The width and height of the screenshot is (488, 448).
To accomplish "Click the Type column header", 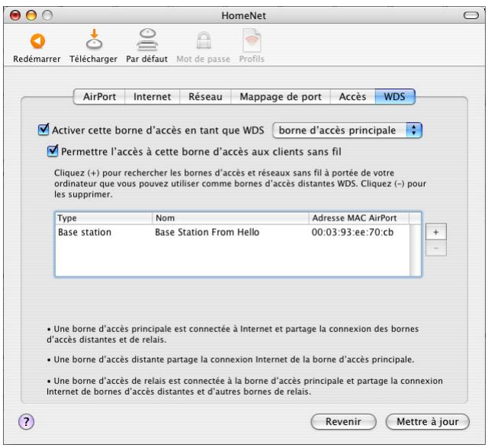I will tap(104, 218).
